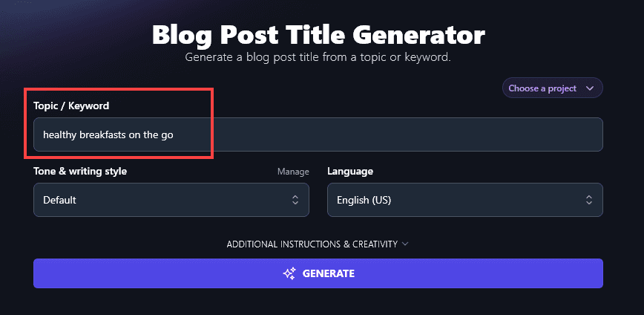
Task: Click the Tone & writing style label
Action: [80, 172]
